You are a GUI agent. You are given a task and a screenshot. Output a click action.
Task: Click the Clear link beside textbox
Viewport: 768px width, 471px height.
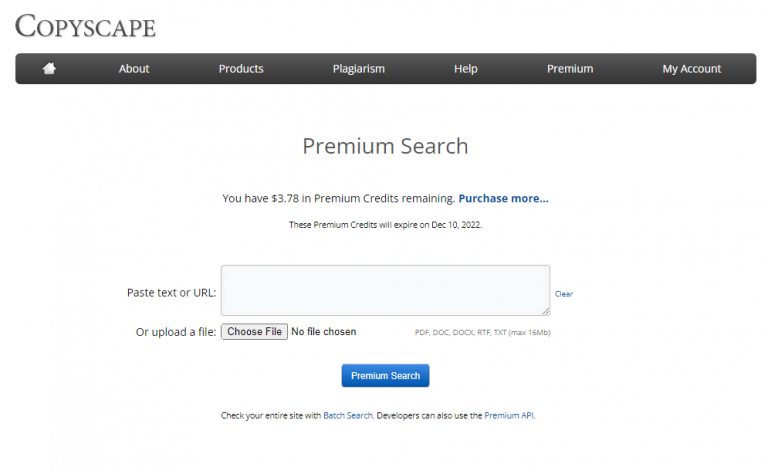pyautogui.click(x=564, y=294)
